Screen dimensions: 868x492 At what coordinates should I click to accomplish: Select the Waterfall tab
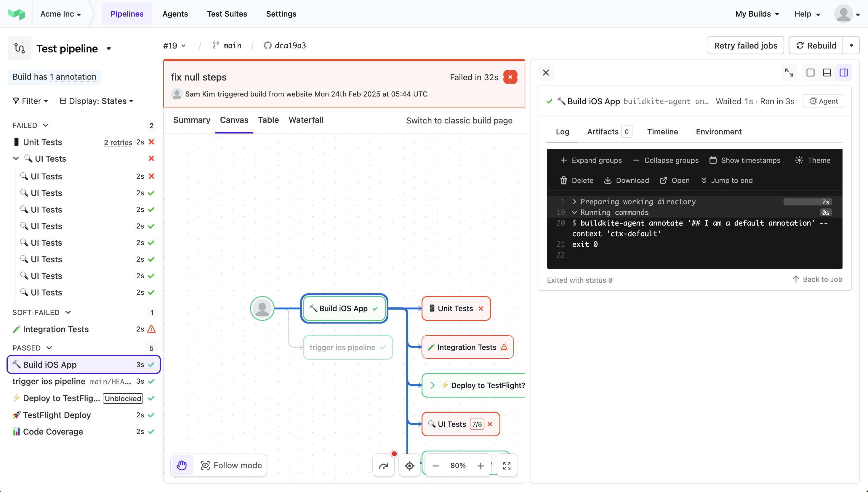pyautogui.click(x=305, y=120)
